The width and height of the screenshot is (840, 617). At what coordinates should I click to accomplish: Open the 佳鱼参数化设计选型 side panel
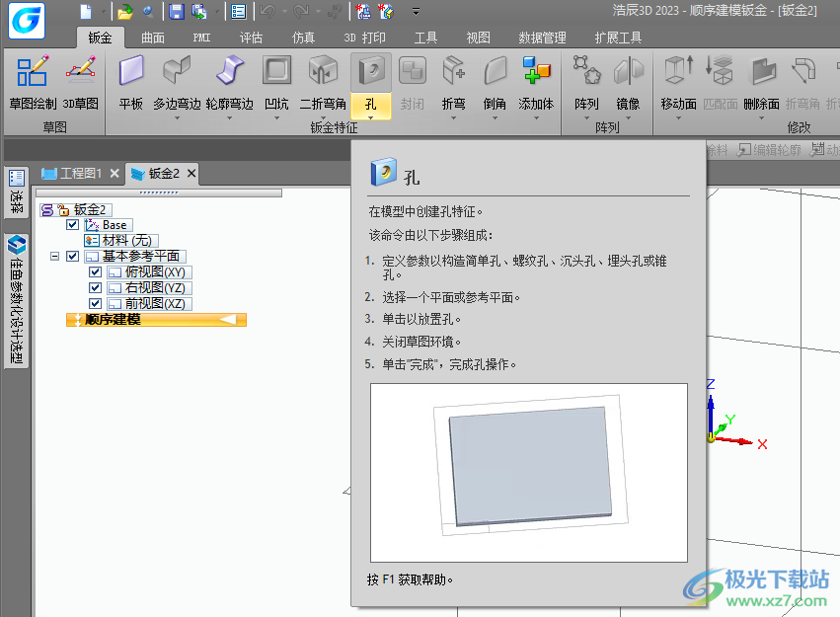coord(17,300)
